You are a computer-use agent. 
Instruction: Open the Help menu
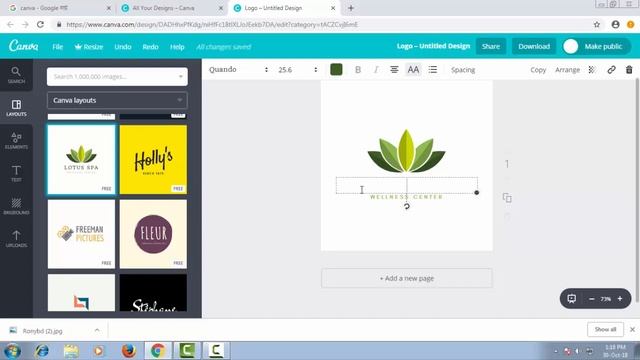tap(177, 47)
